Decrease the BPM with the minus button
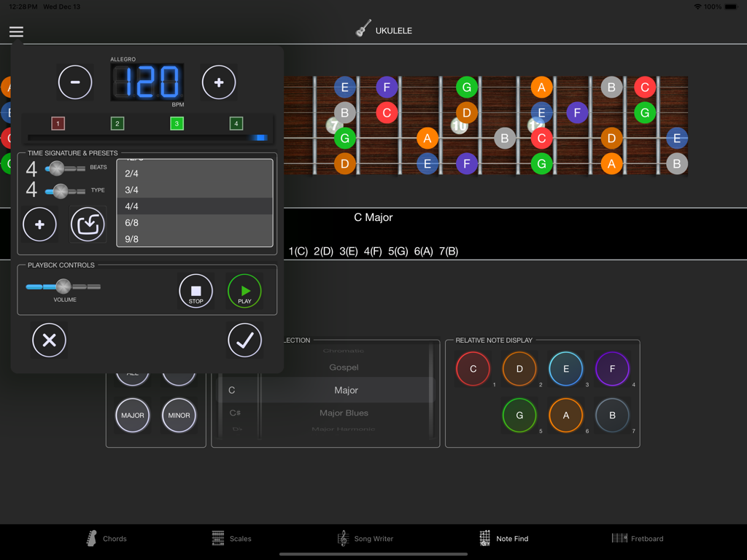 click(74, 82)
